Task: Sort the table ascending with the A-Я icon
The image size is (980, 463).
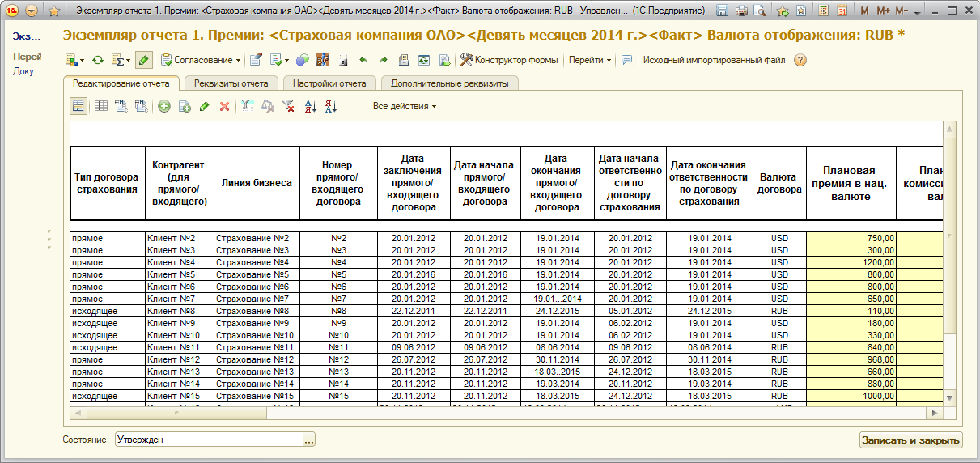Action: click(x=311, y=106)
